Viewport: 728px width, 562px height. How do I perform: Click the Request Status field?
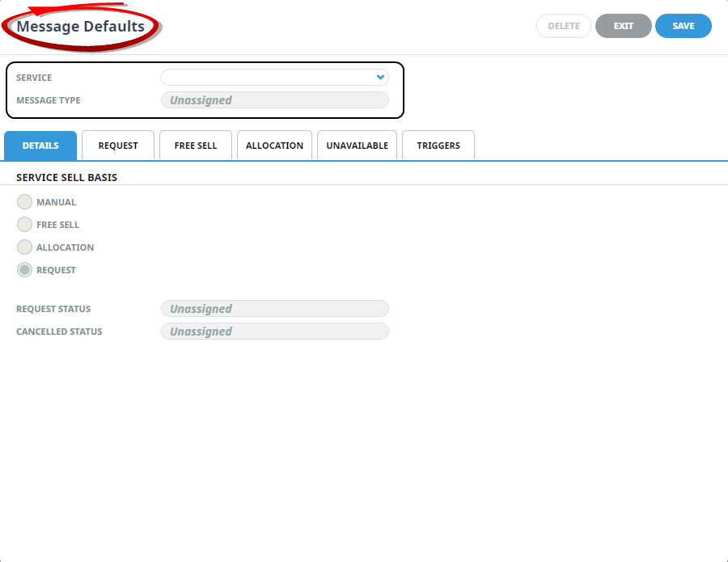274,309
